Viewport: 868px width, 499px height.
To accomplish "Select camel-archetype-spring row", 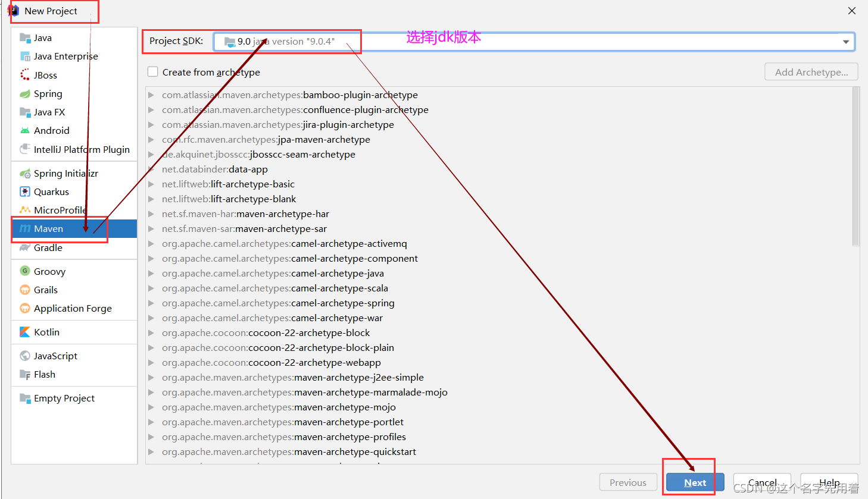I will [499, 303].
